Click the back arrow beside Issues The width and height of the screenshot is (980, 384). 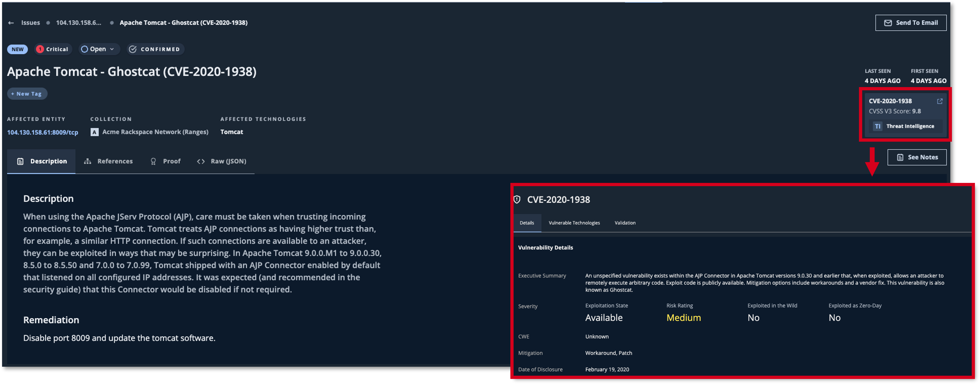pos(11,23)
